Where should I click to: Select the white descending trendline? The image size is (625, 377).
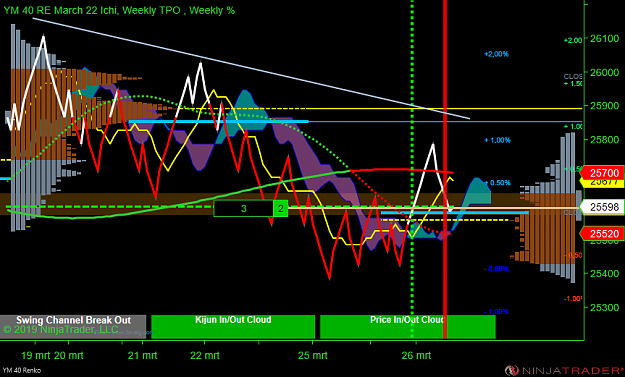point(251,68)
